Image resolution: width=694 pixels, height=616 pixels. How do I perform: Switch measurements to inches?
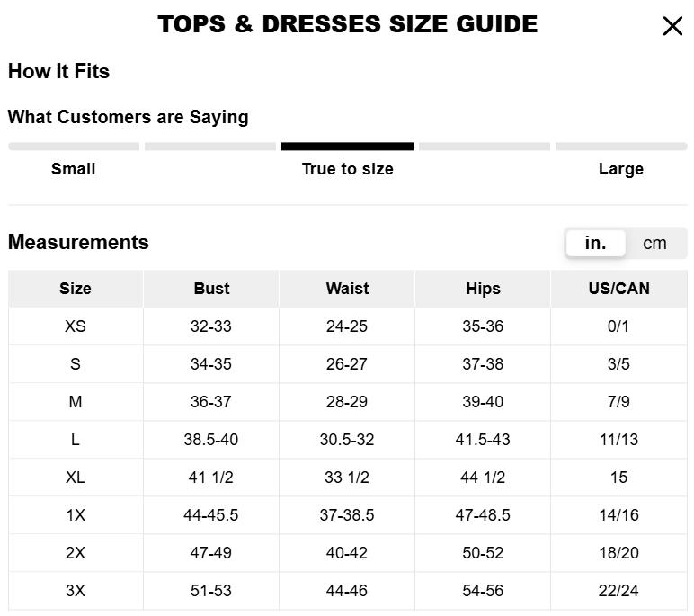(595, 243)
